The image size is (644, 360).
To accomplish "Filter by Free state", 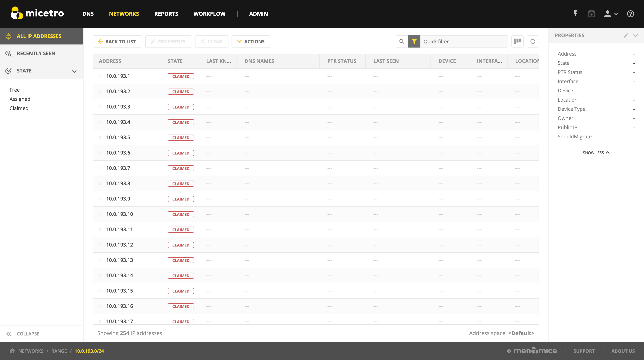I will point(15,90).
